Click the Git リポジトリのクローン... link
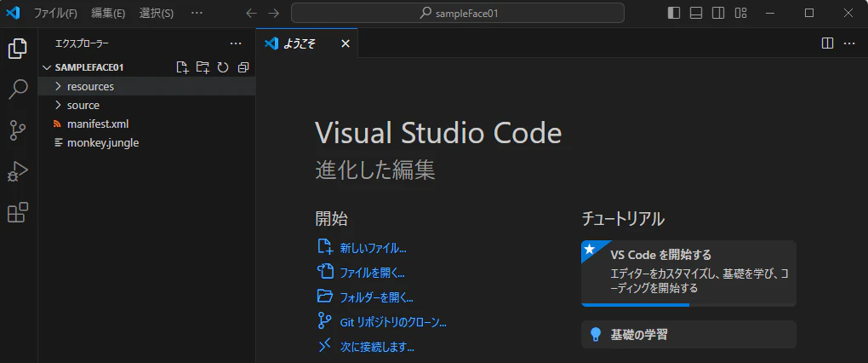This screenshot has width=868, height=363. tap(393, 322)
